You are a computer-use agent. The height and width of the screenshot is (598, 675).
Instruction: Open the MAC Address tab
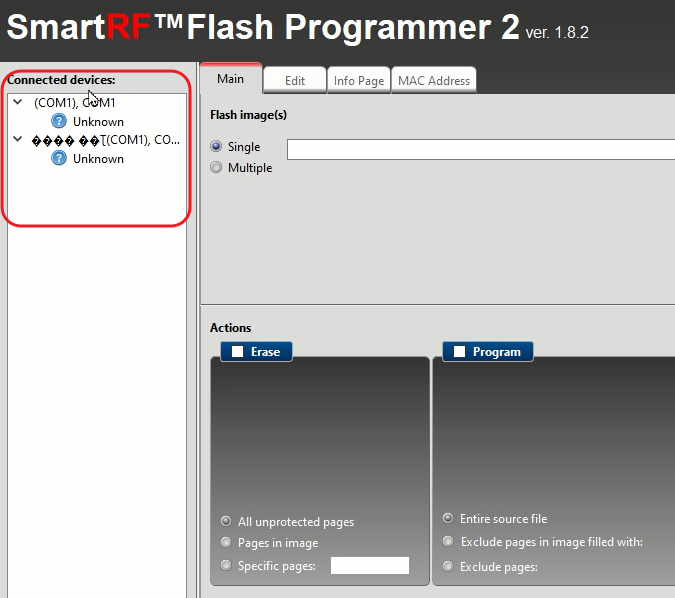433,81
